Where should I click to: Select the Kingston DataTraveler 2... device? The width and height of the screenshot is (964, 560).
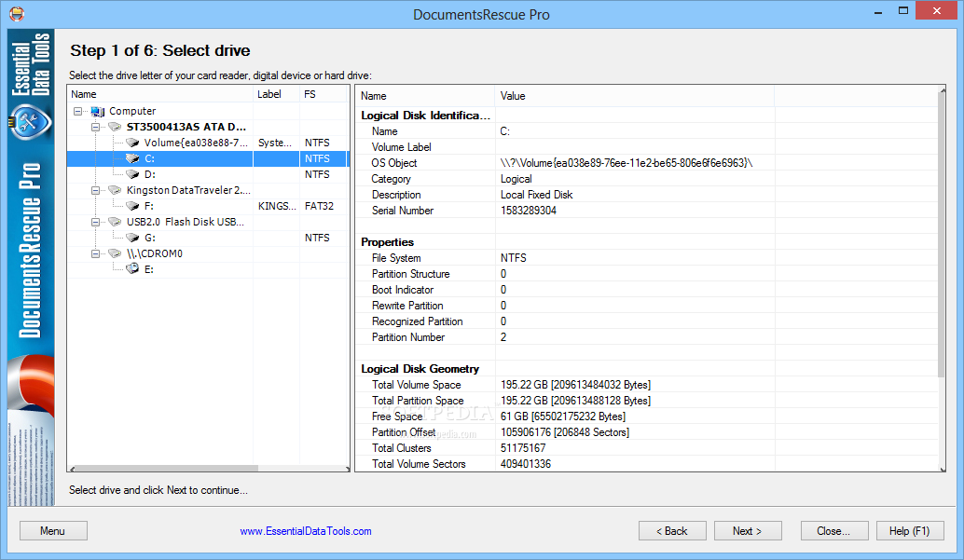point(188,191)
